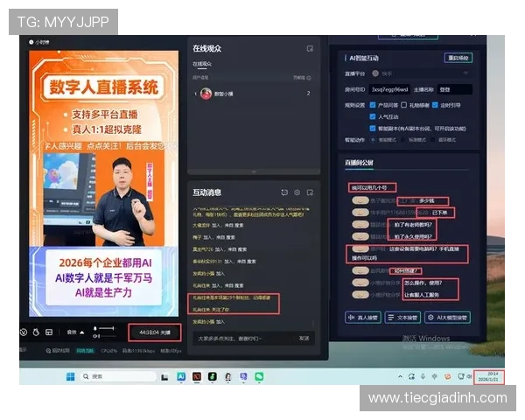Screen dimensions: 525x420
Task: Click the taskbar clock showing 20:14
Action: pos(488,376)
